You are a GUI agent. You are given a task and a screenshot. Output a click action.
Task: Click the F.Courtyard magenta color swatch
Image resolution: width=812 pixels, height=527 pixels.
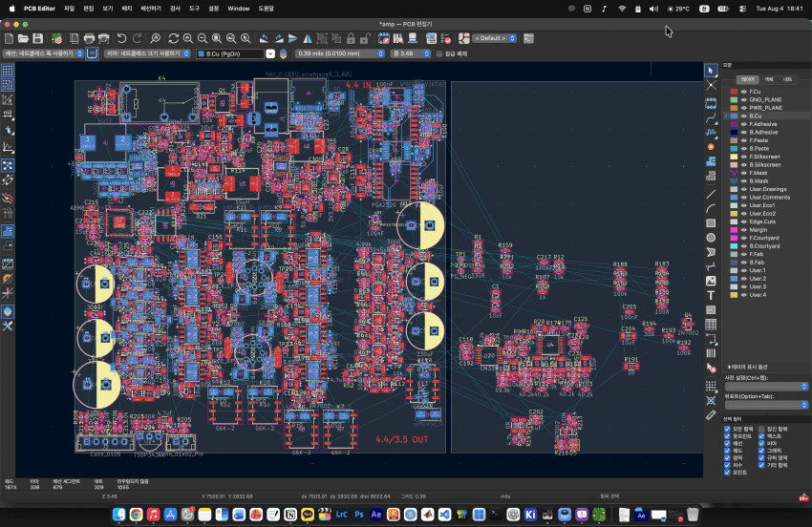click(734, 238)
